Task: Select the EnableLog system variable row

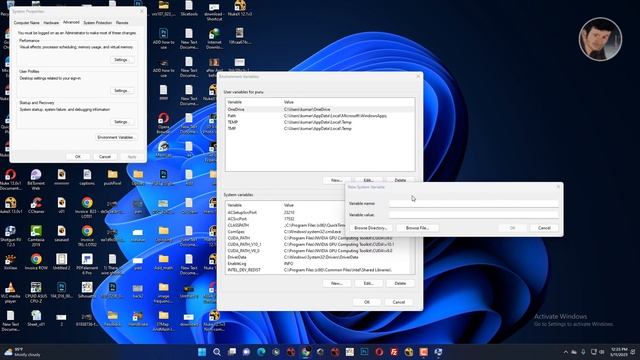Action: click(x=318, y=264)
